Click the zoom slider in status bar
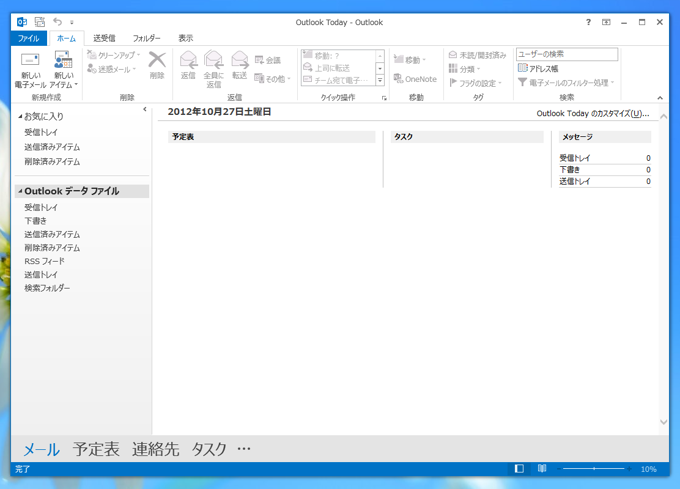 point(594,469)
